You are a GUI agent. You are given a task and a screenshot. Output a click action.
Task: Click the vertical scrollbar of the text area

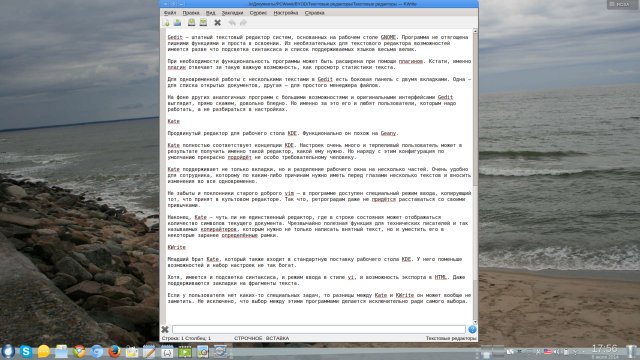[x=475, y=176]
